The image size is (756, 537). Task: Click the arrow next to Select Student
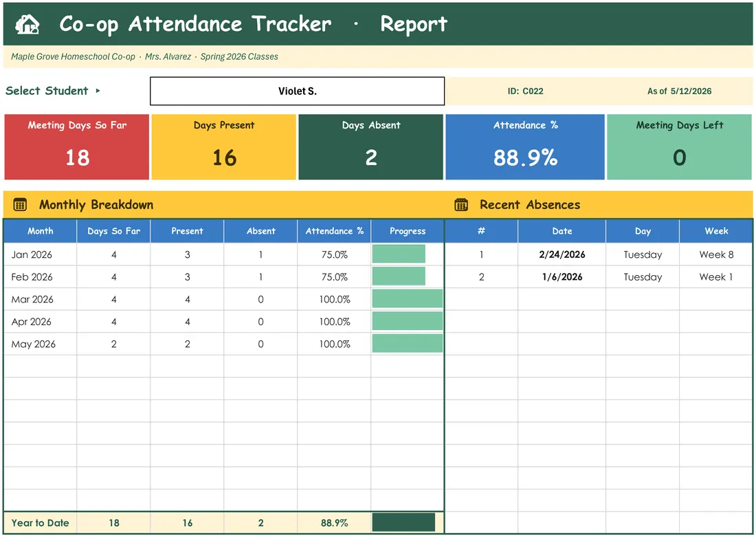[x=98, y=90]
